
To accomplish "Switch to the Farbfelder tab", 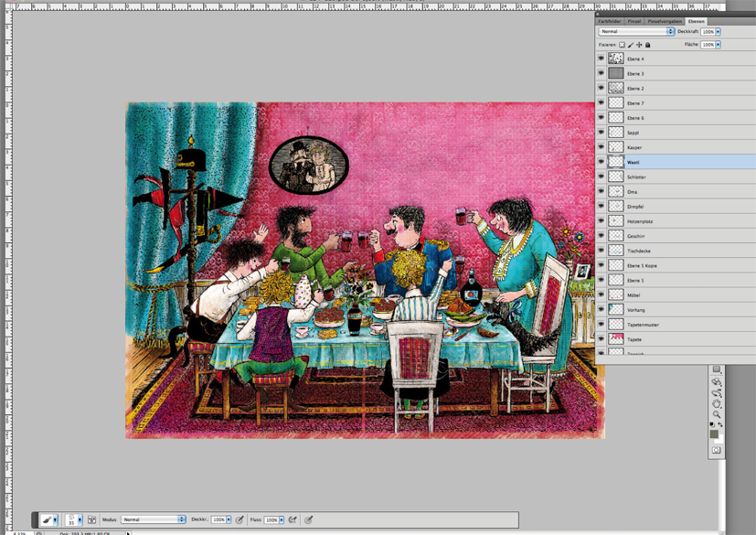I will tap(610, 21).
